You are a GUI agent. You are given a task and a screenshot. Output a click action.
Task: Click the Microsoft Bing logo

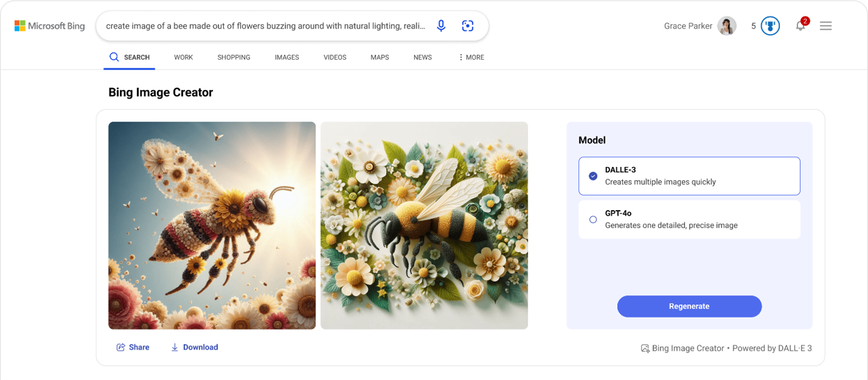click(50, 26)
